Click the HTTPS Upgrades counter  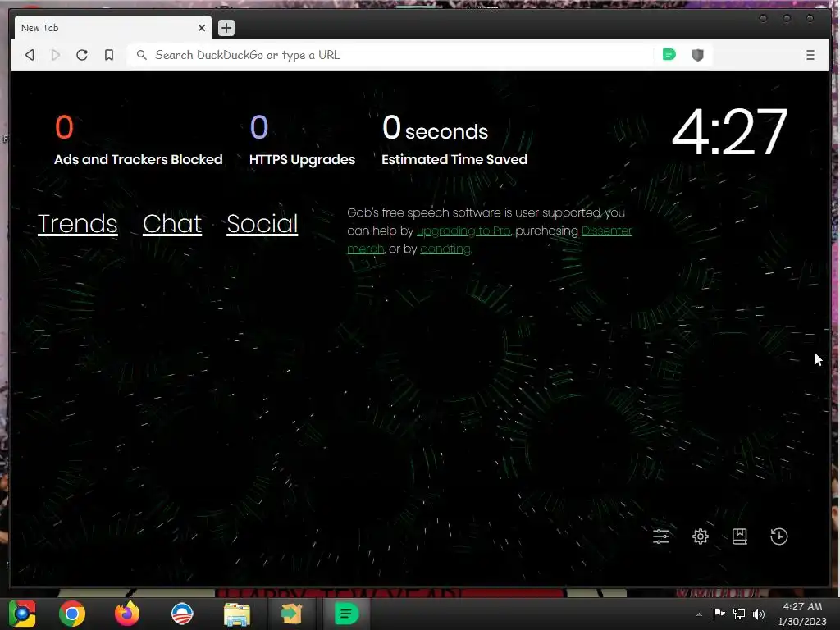click(302, 140)
